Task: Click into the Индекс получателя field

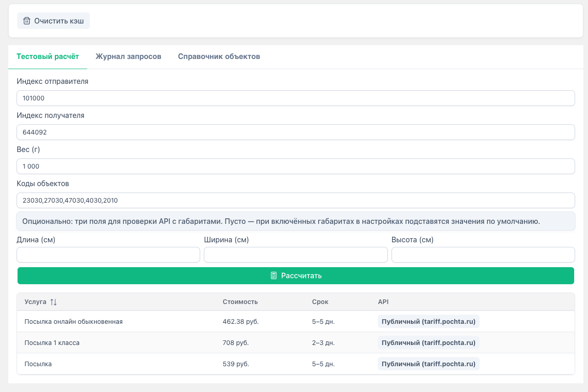Action: tap(295, 132)
